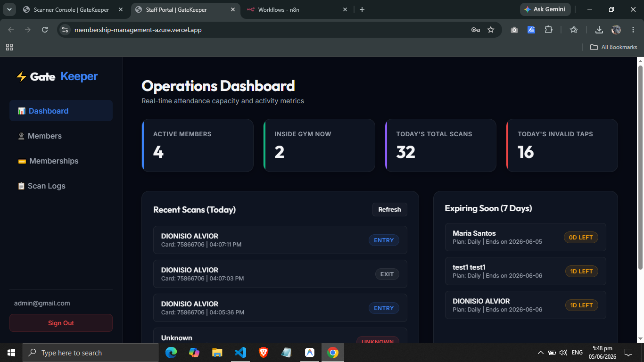Click the 0D LEFT badge
Image resolution: width=644 pixels, height=362 pixels.
(581, 238)
